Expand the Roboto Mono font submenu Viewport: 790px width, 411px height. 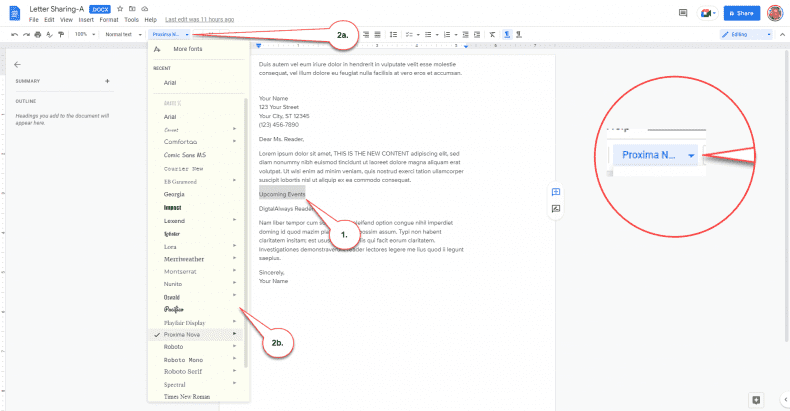[234, 359]
